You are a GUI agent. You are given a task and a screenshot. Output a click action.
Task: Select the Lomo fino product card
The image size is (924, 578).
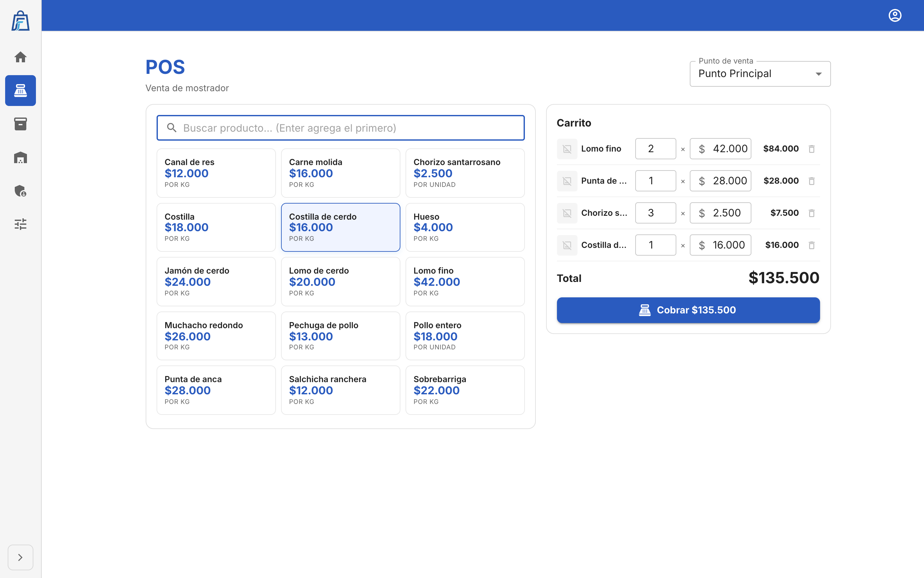pos(465,282)
